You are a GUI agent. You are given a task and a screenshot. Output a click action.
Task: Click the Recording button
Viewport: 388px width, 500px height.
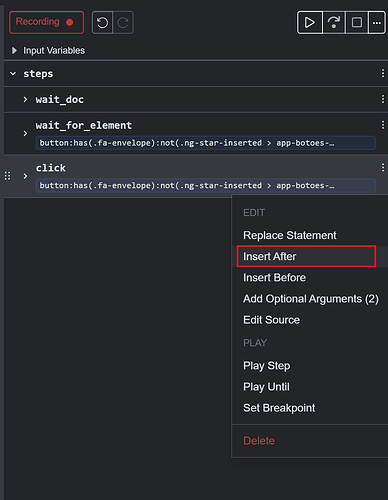46,22
